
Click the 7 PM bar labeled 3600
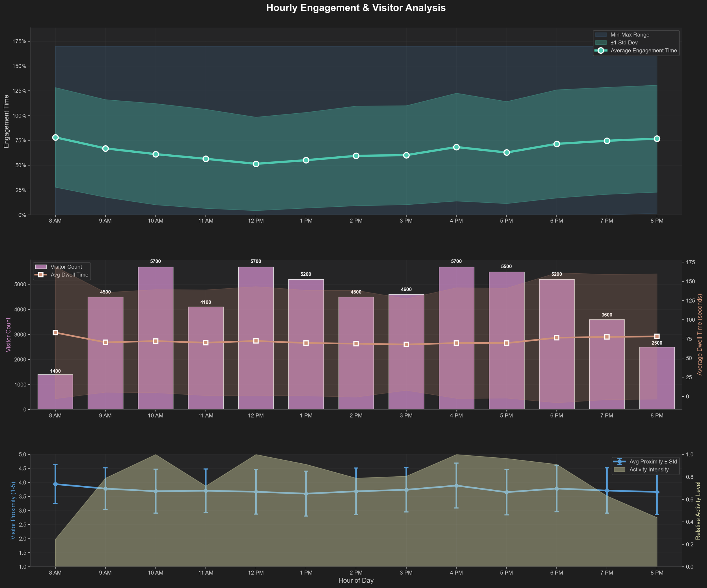tap(607, 364)
